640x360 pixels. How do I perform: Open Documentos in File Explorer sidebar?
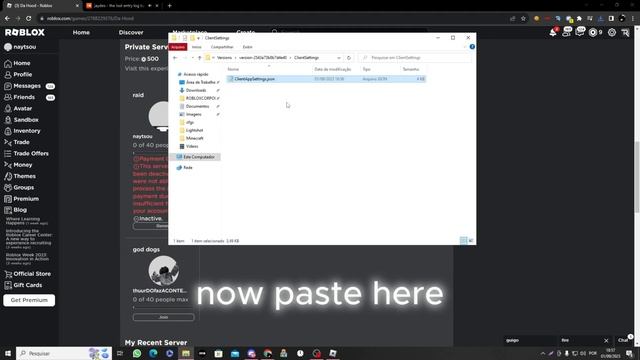pos(198,106)
